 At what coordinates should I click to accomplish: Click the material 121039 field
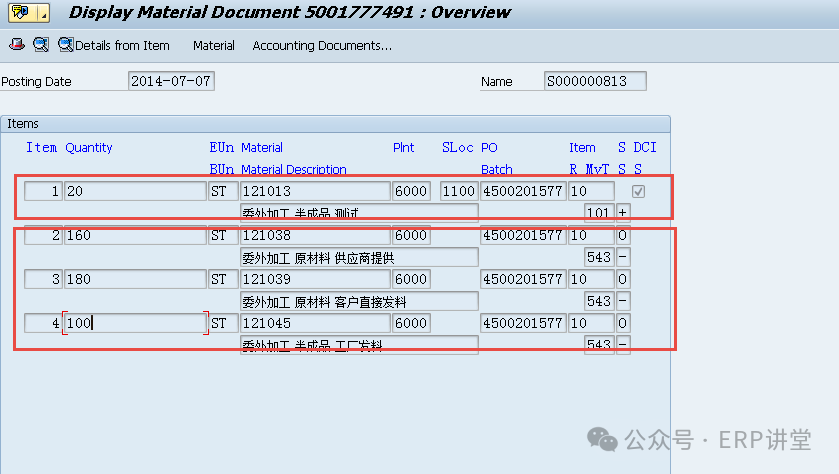click(x=314, y=279)
